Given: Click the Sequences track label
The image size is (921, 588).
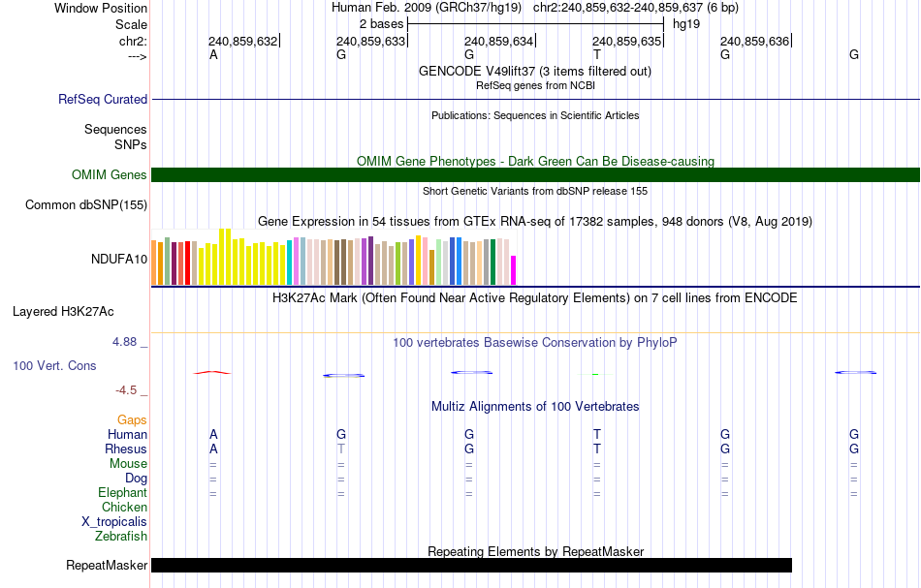Looking at the screenshot, I should tap(115, 129).
